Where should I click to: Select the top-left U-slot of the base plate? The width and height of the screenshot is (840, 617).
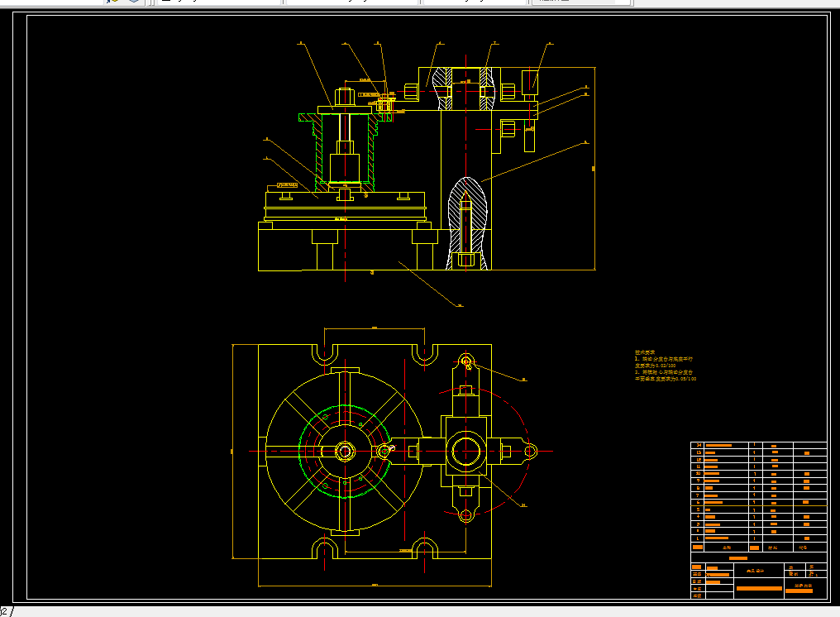pos(325,354)
